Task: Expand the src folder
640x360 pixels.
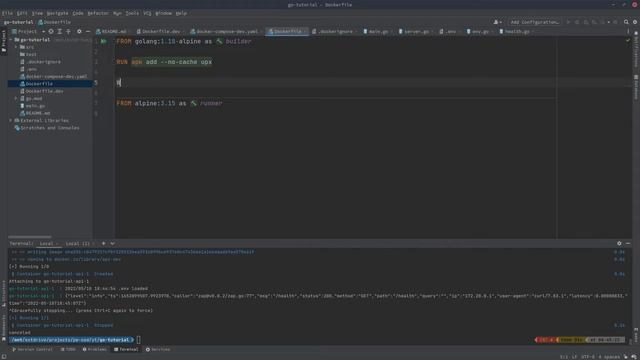Action: 16,47
